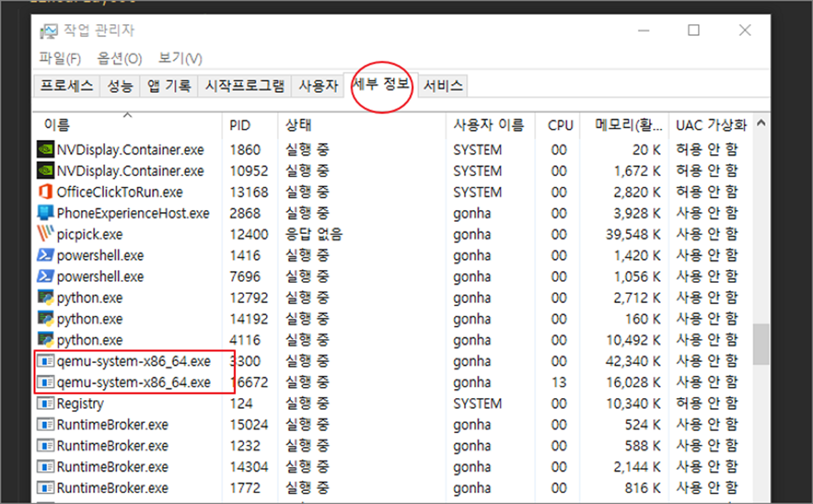Image resolution: width=813 pixels, height=504 pixels.
Task: Click the Task Manager title bar icon
Action: 49,31
